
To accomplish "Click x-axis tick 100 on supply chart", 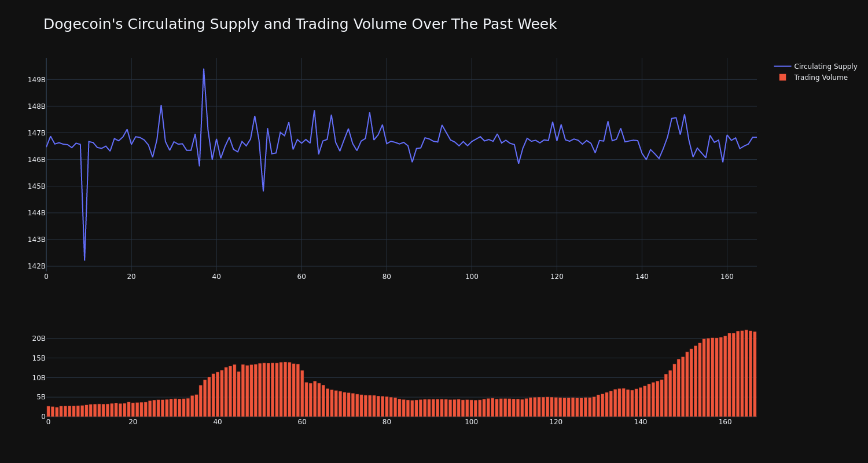I will pyautogui.click(x=472, y=277).
